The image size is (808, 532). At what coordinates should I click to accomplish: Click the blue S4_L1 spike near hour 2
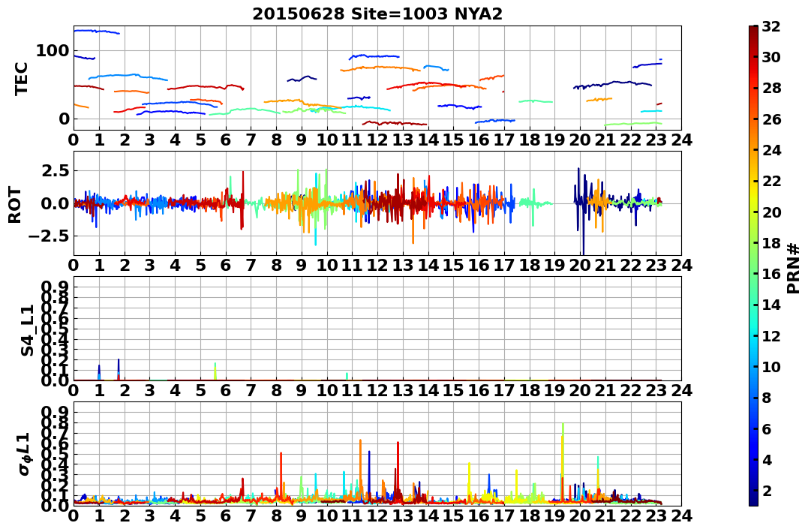(119, 369)
